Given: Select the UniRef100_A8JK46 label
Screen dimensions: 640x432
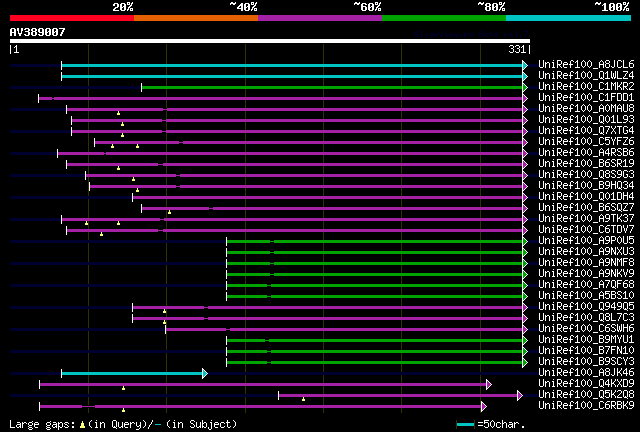Looking at the screenshot, I should pos(586,373).
